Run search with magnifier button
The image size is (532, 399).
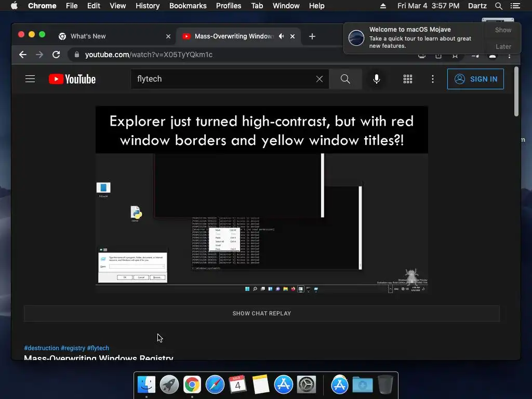345,79
